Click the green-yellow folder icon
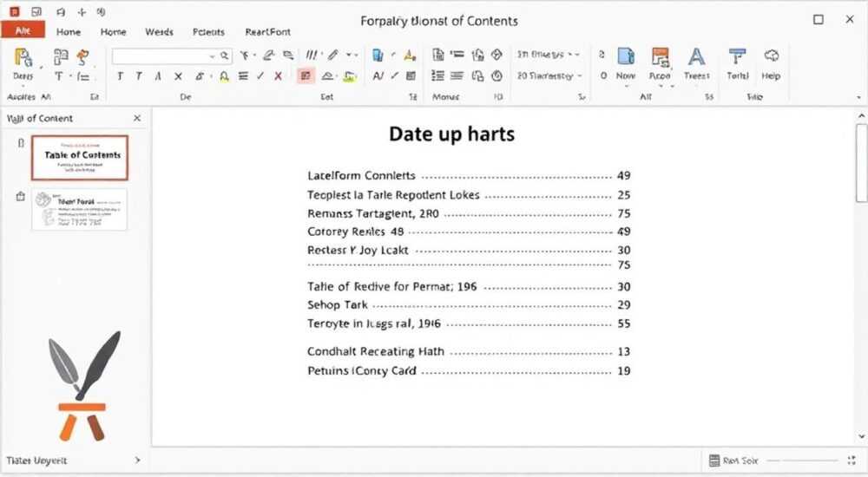The image size is (868, 477). click(x=349, y=76)
